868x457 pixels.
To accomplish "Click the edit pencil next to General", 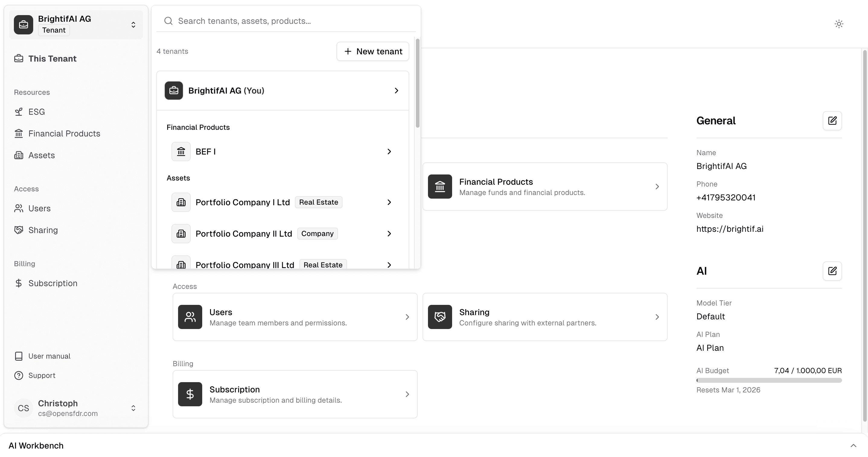I will pos(832,121).
